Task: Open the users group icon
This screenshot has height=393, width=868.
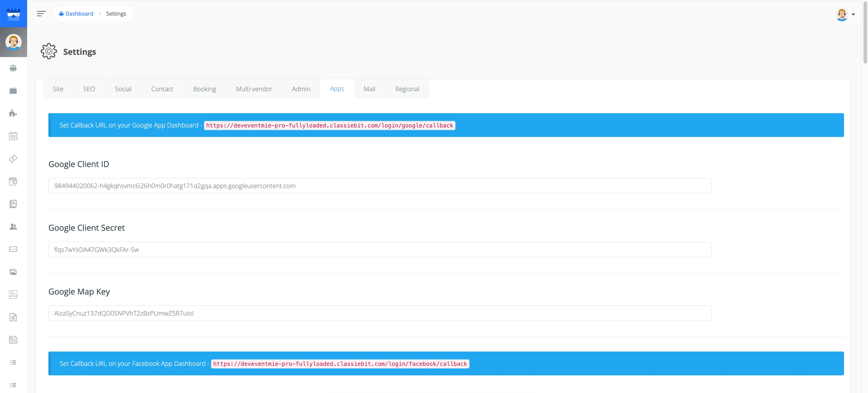Action: (x=13, y=227)
